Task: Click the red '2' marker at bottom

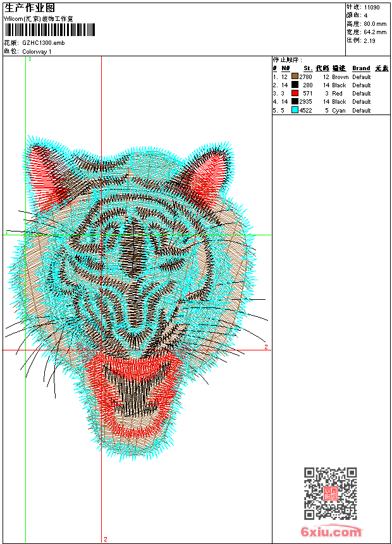Action: click(x=105, y=539)
